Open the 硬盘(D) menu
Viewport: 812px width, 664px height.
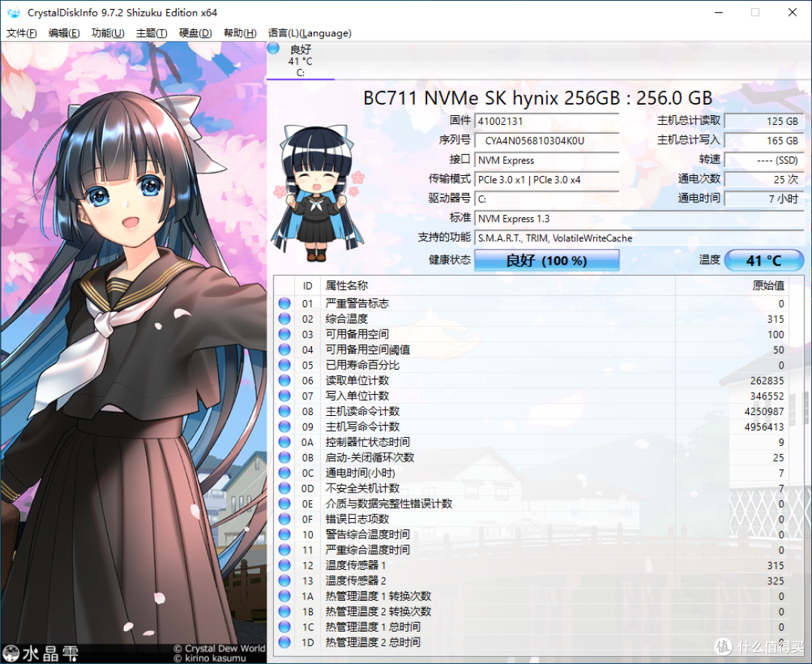coord(195,33)
